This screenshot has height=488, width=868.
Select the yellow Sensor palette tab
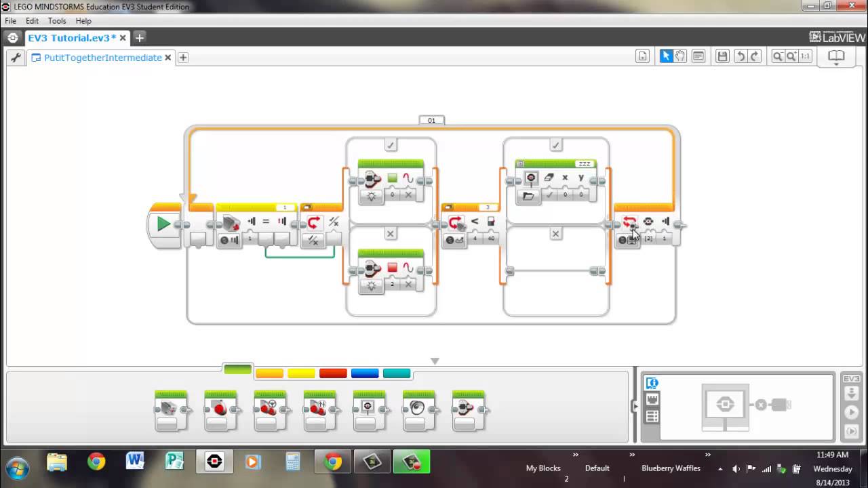tap(301, 373)
